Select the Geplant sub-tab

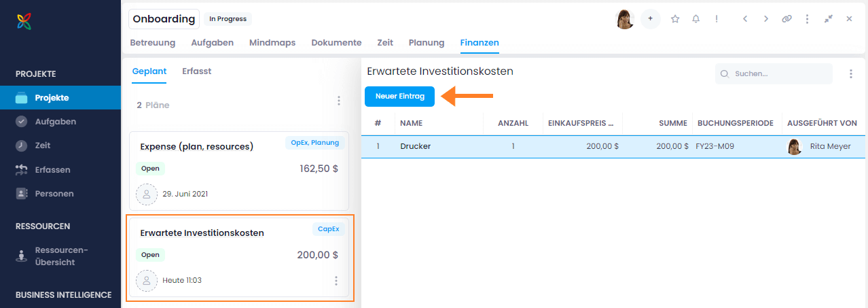(149, 71)
